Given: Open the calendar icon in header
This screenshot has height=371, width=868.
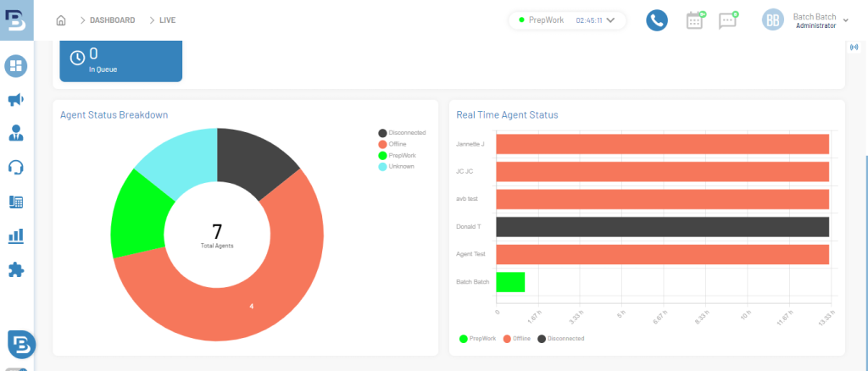Looking at the screenshot, I should (695, 20).
